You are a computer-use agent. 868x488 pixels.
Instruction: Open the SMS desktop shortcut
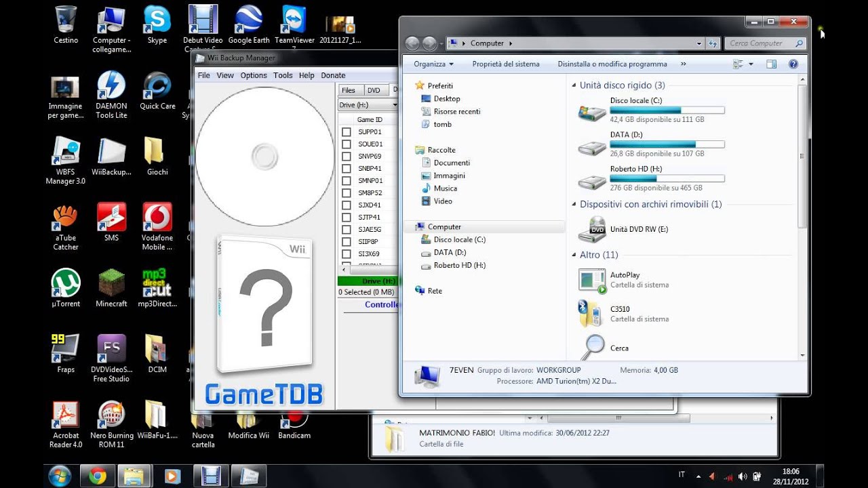[111, 222]
